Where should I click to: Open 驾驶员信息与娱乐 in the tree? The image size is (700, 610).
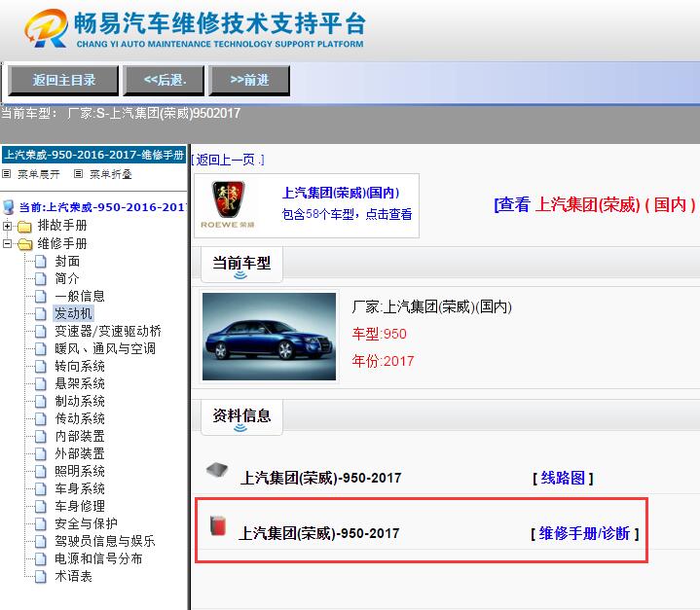tap(104, 541)
